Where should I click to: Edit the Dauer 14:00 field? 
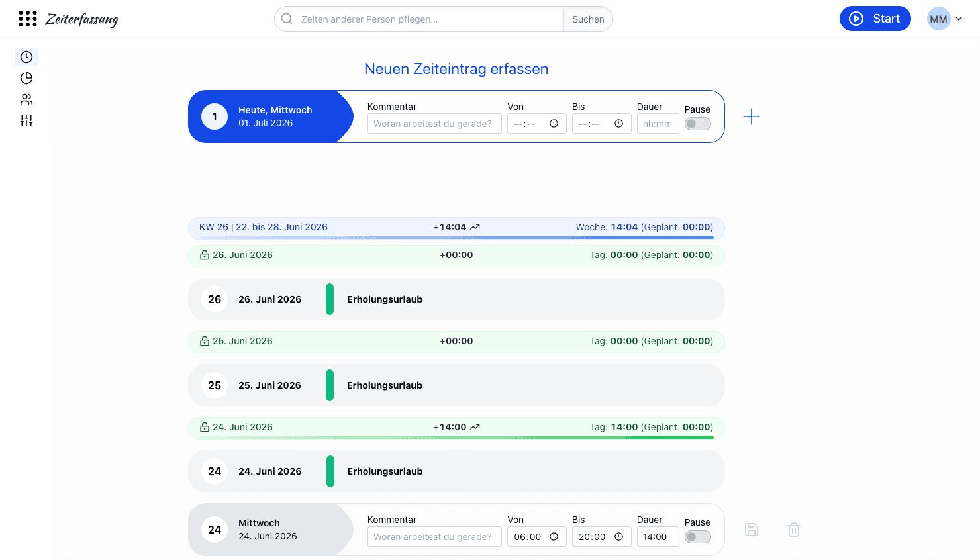pyautogui.click(x=658, y=537)
